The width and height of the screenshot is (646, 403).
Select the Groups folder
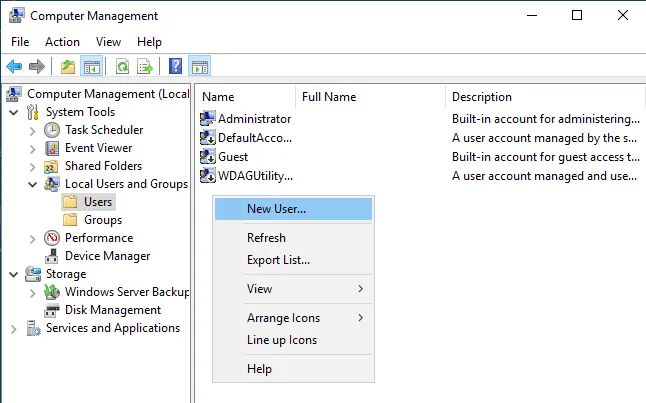[x=102, y=220]
